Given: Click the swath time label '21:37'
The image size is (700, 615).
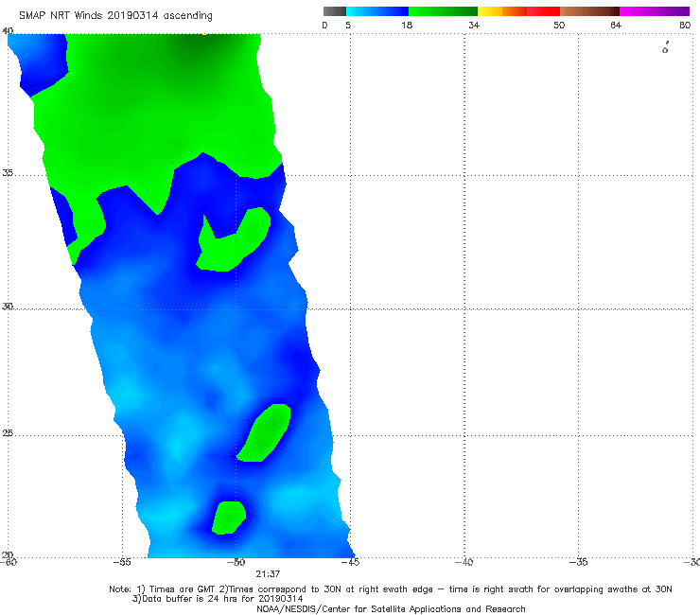Looking at the screenshot, I should click(x=268, y=574).
